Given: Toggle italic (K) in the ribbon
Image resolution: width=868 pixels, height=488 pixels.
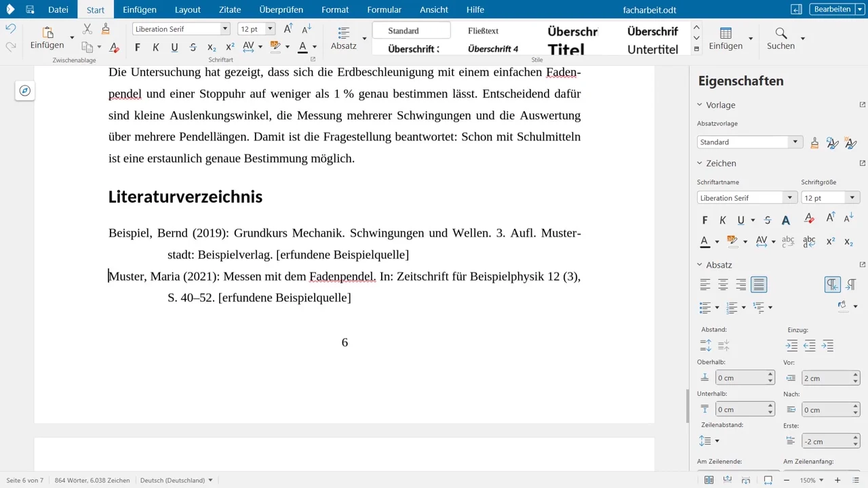Looking at the screenshot, I should pyautogui.click(x=156, y=47).
